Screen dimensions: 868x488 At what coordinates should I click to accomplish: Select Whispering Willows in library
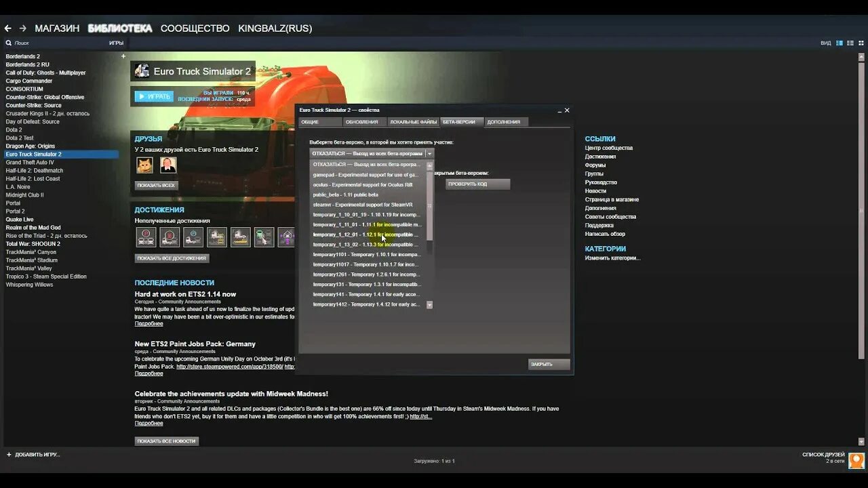(x=29, y=285)
